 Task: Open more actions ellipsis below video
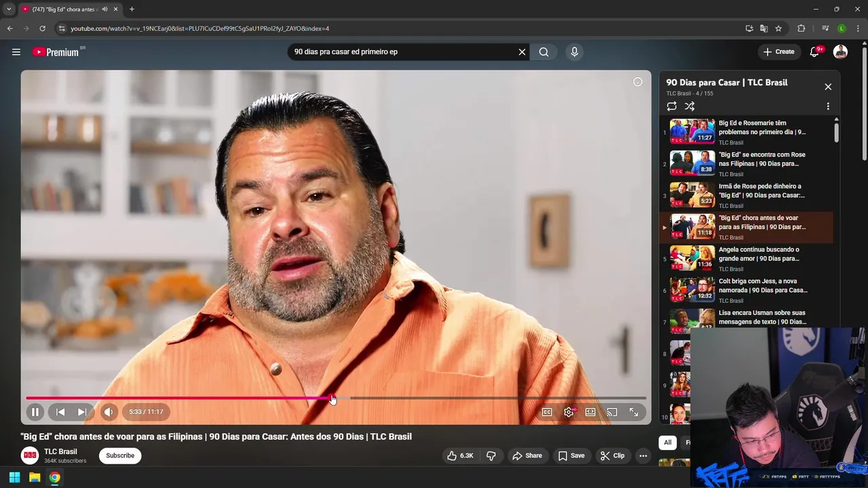643,455
